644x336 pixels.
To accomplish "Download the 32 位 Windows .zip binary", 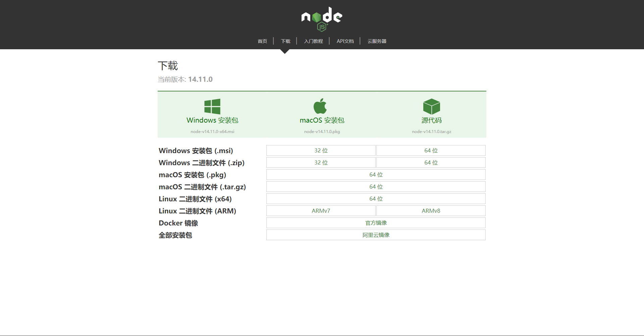I will click(x=321, y=162).
